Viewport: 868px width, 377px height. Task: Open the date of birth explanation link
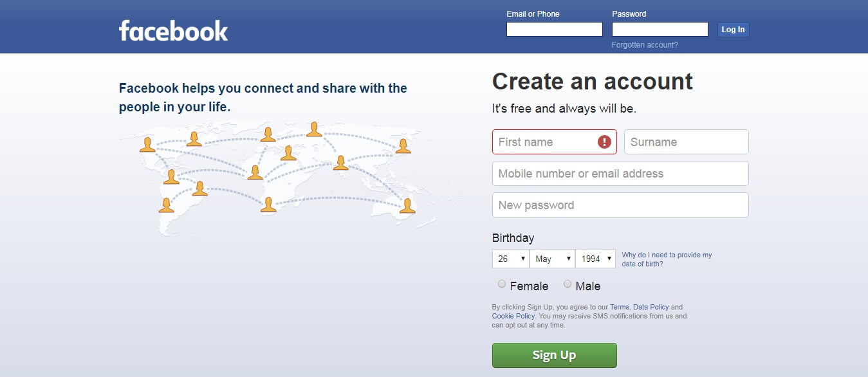[x=667, y=259]
